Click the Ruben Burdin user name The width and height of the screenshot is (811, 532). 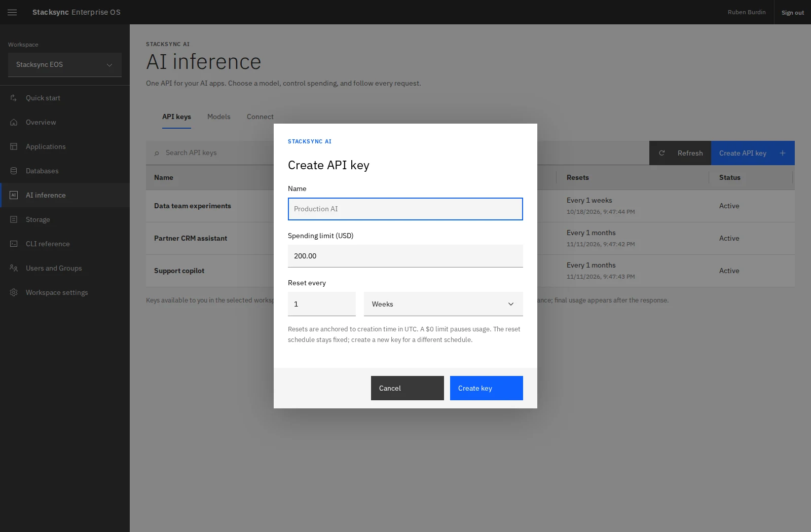pyautogui.click(x=747, y=12)
